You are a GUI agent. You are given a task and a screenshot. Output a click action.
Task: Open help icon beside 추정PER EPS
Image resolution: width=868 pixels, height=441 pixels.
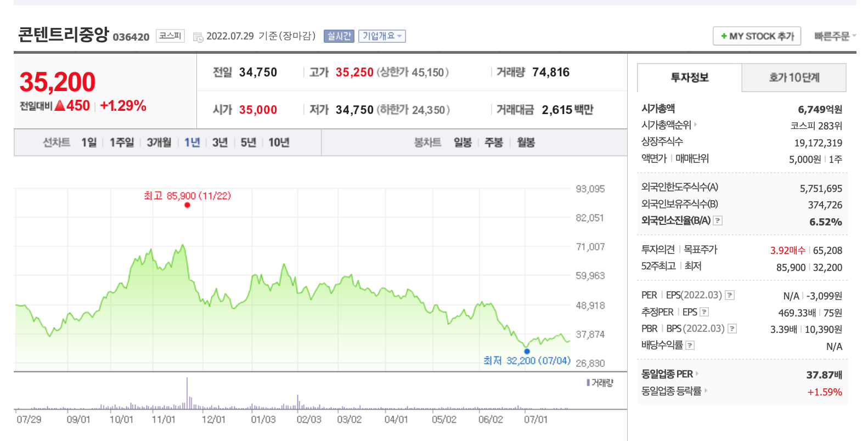[704, 312]
